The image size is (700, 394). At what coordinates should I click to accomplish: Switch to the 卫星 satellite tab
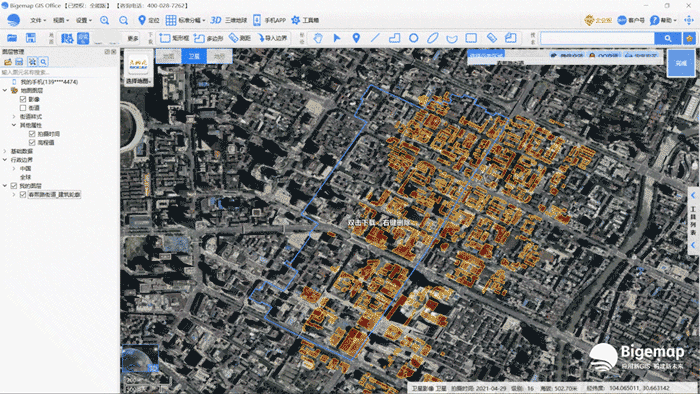194,56
